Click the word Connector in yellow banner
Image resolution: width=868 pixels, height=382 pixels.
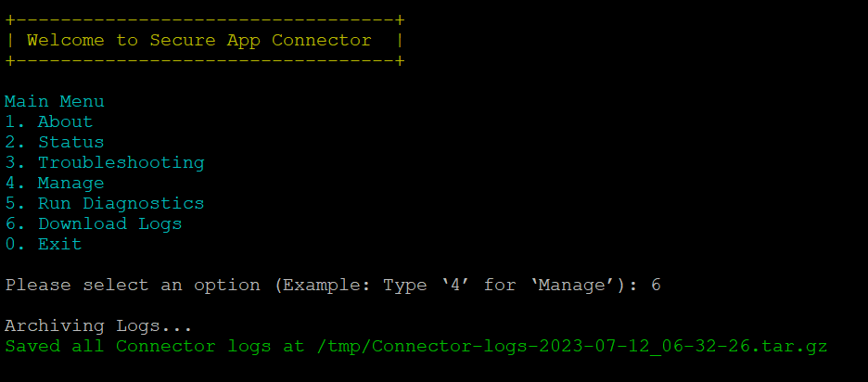pyautogui.click(x=321, y=41)
